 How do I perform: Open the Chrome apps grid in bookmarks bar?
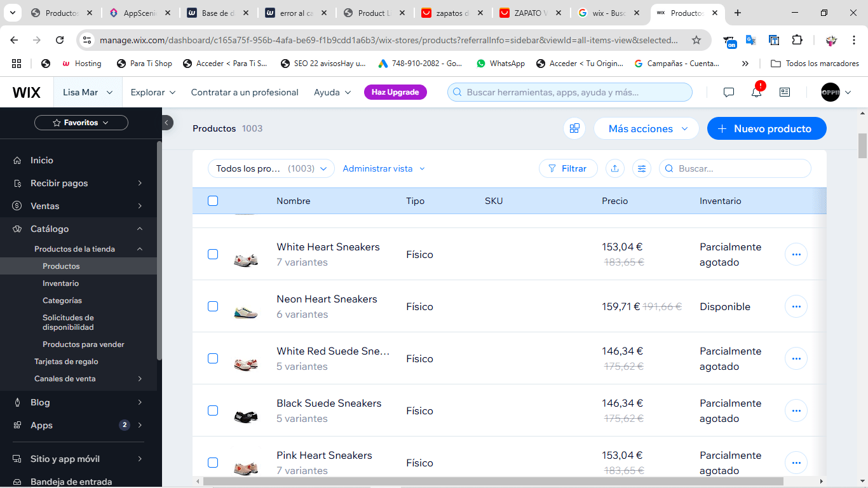tap(17, 64)
